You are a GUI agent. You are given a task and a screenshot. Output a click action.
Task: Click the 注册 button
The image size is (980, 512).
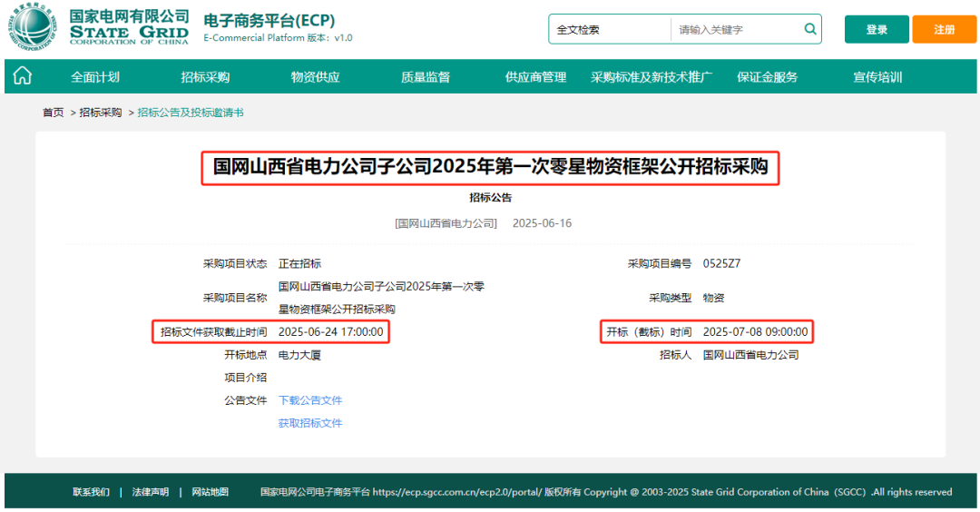click(x=944, y=29)
